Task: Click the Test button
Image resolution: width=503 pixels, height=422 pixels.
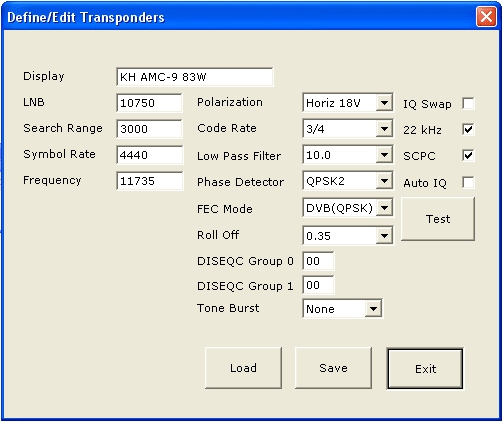Action: click(x=438, y=219)
